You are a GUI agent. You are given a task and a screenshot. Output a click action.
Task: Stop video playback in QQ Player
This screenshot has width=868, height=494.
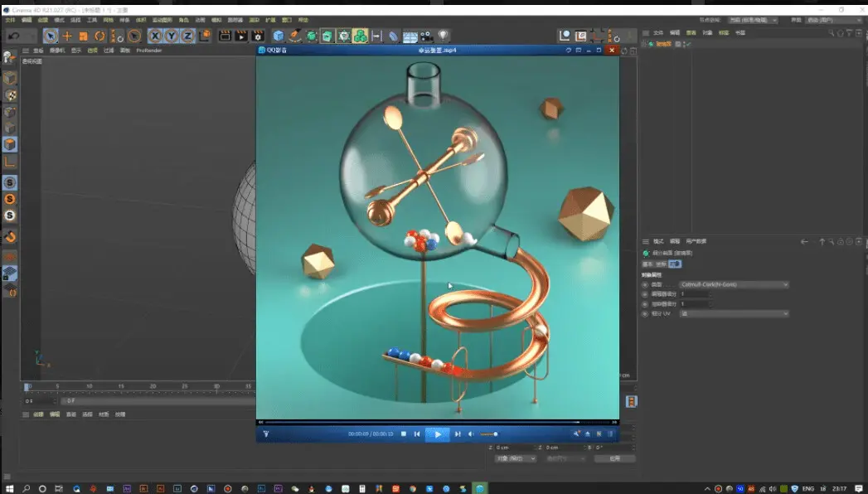(x=404, y=434)
